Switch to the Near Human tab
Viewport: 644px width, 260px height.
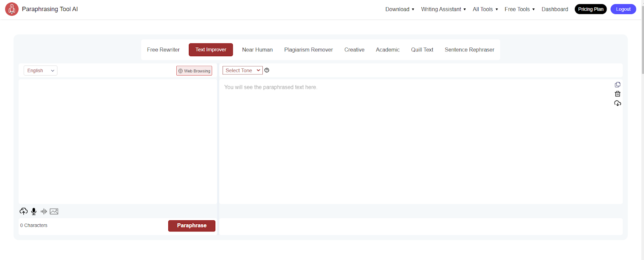point(257,50)
